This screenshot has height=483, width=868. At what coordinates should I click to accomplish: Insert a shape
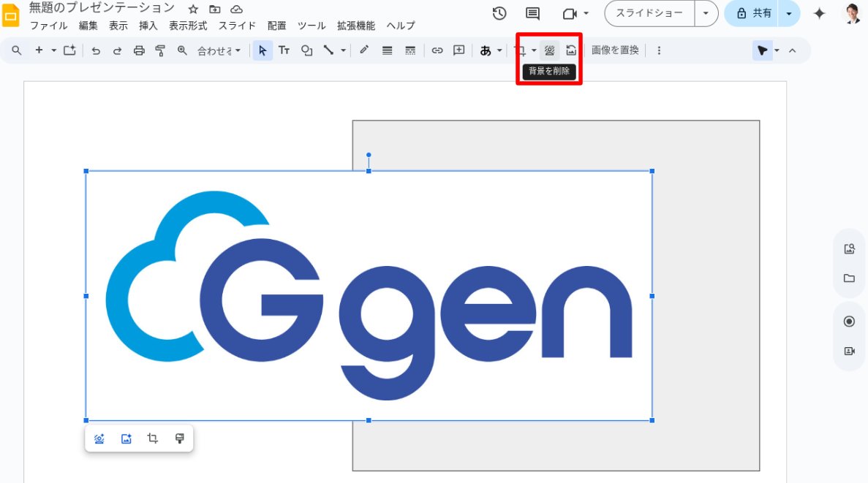306,50
